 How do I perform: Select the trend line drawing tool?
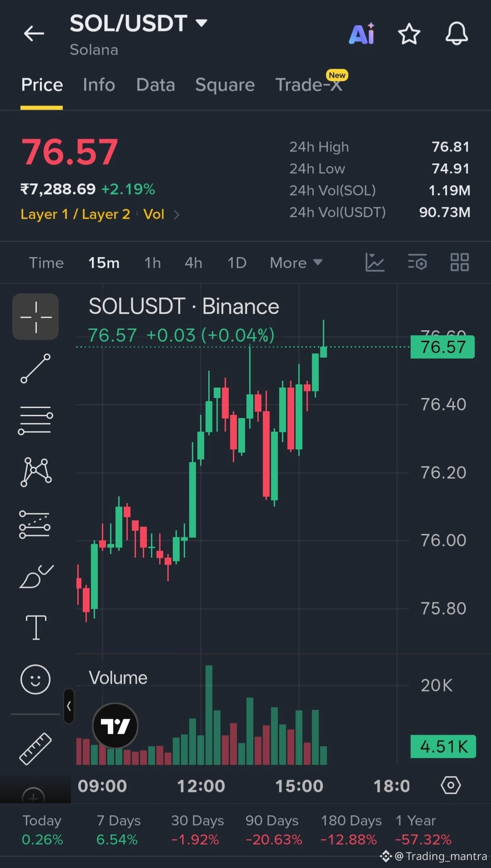click(35, 368)
